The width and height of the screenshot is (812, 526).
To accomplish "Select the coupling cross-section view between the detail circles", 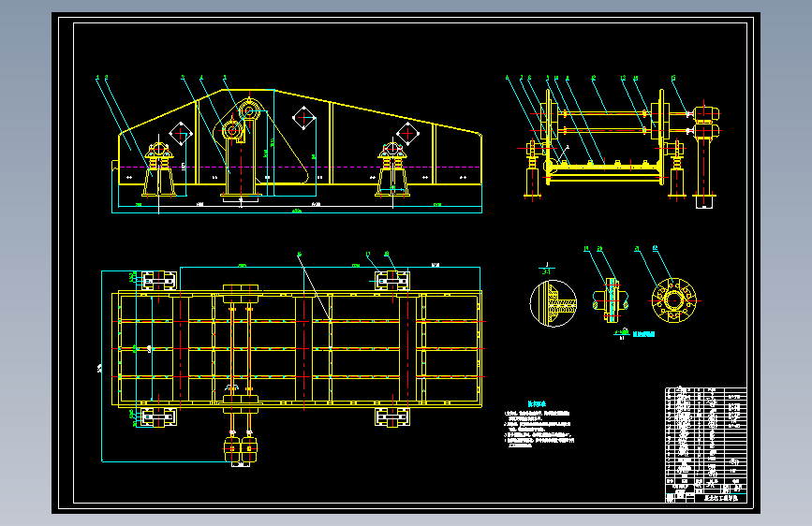I will tap(611, 300).
